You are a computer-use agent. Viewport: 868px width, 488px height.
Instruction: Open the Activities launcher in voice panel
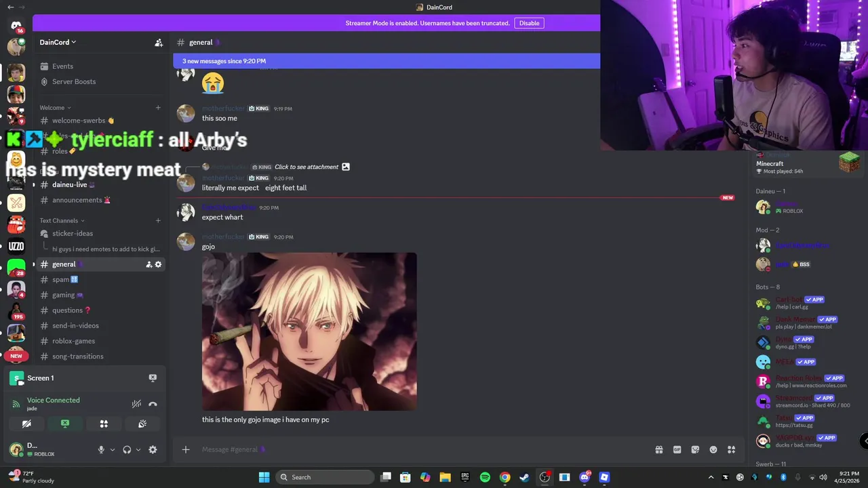(x=104, y=424)
